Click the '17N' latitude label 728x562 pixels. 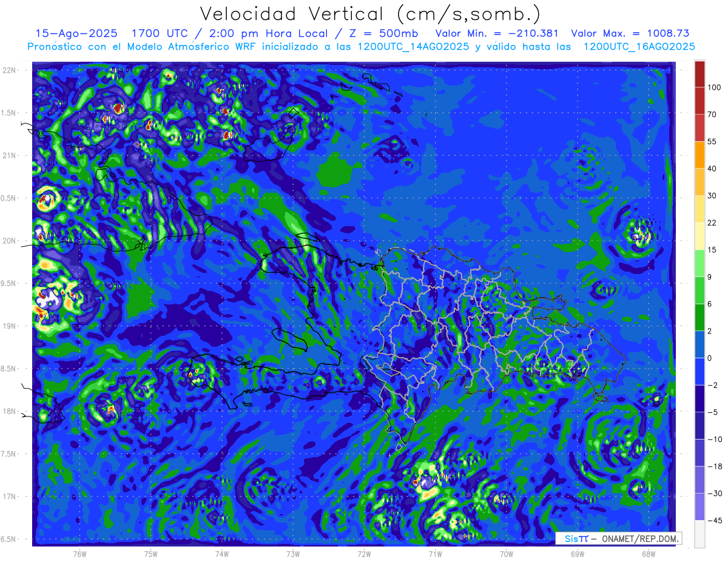(10, 497)
